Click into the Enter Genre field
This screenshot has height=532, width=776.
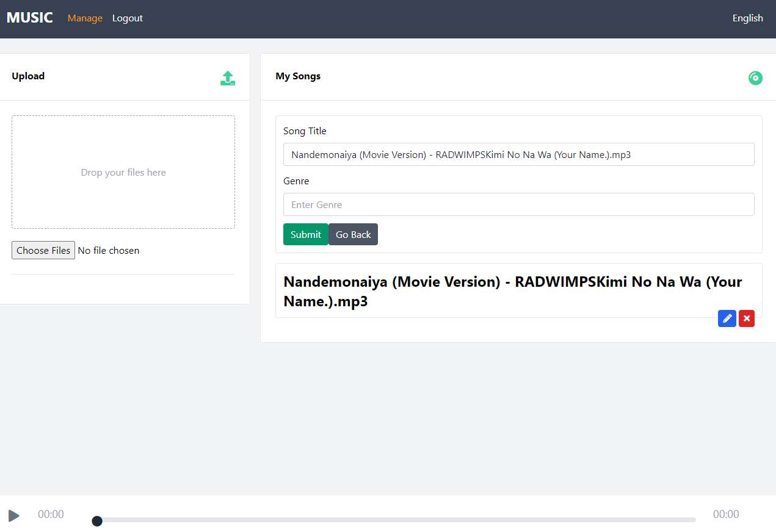[519, 204]
